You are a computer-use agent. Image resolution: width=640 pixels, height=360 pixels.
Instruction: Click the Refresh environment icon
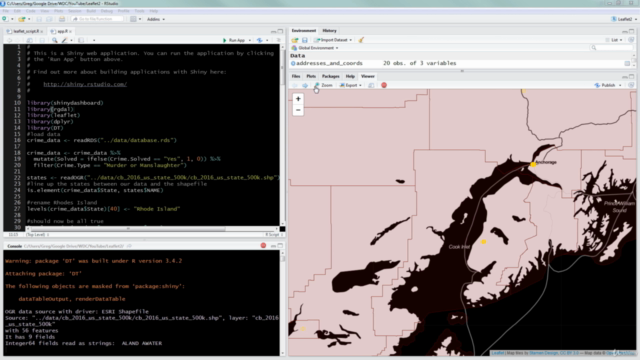pyautogui.click(x=631, y=40)
